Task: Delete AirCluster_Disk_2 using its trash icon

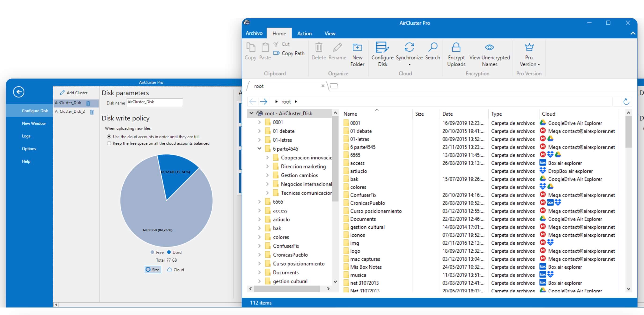Action: point(92,112)
